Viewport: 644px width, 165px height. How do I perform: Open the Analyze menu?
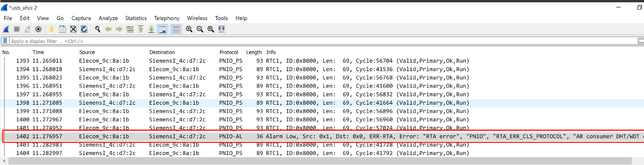pos(108,18)
